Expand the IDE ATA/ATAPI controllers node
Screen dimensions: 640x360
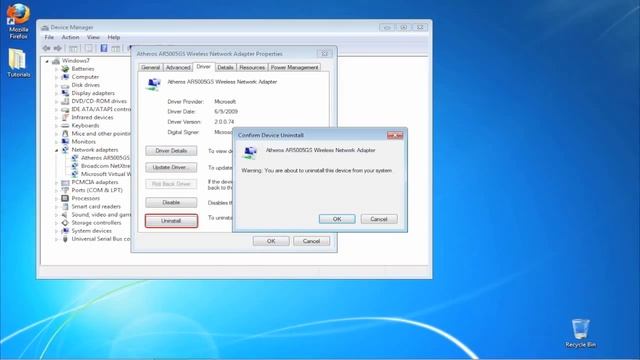pyautogui.click(x=57, y=109)
